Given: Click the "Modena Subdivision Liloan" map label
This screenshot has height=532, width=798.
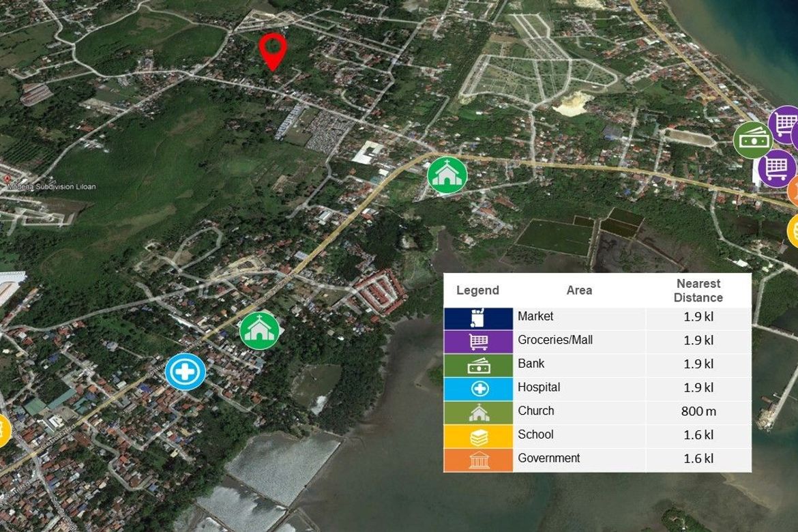Looking at the screenshot, I should click(51, 187).
